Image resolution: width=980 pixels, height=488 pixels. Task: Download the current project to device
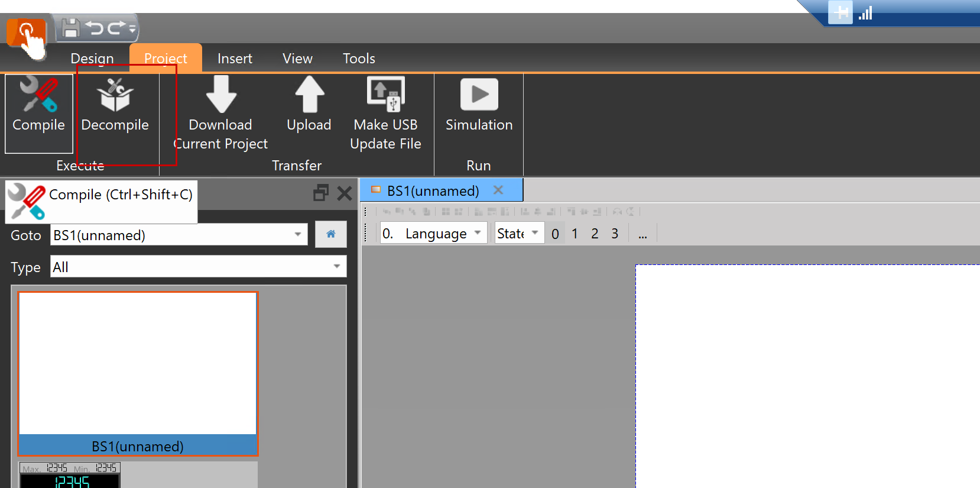point(220,95)
